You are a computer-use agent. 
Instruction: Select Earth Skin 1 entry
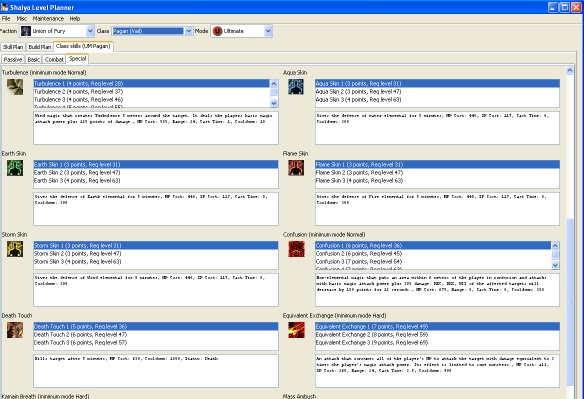point(156,164)
